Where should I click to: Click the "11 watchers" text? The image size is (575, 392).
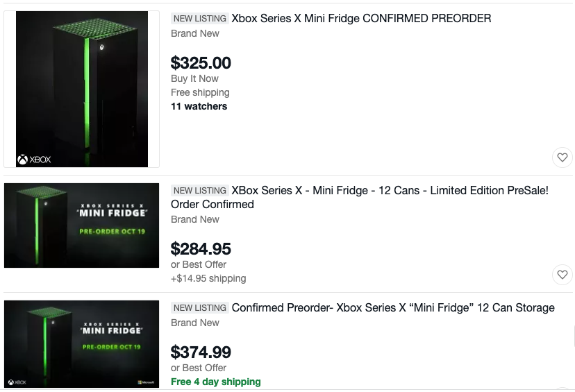pyautogui.click(x=199, y=106)
